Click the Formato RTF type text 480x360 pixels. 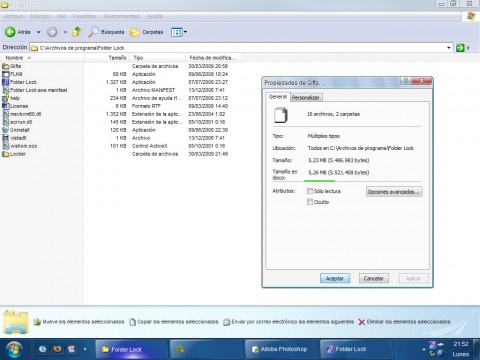click(x=146, y=106)
